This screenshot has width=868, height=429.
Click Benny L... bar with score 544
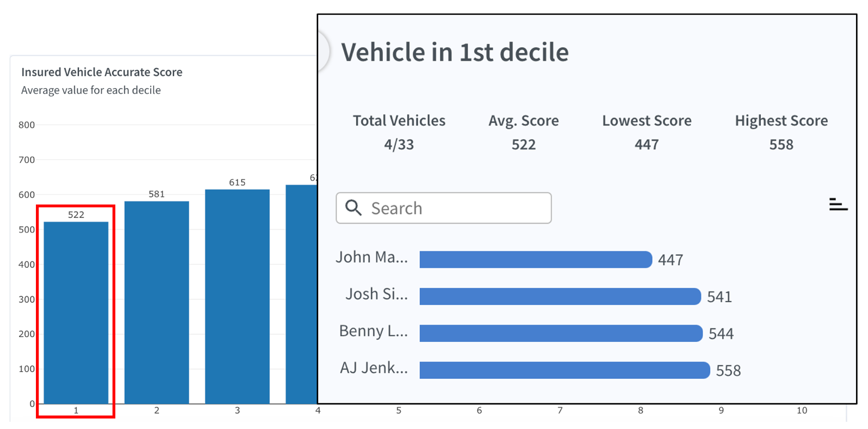tap(561, 333)
